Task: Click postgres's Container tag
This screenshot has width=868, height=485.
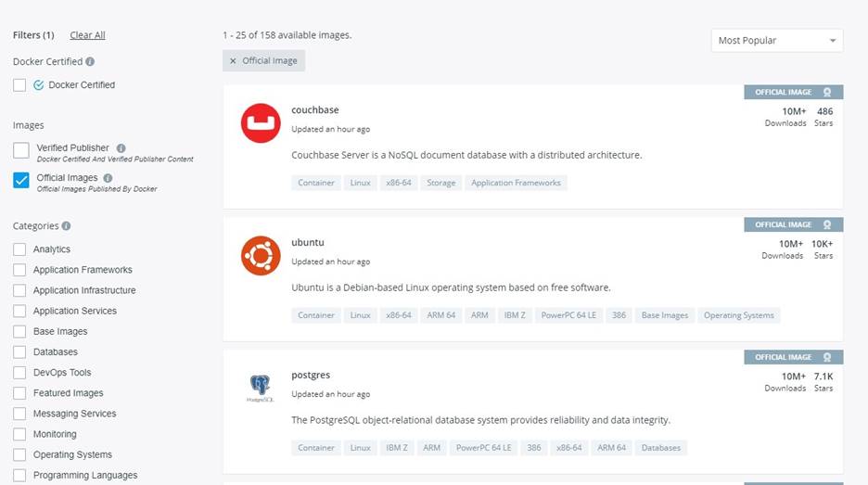Action: [316, 447]
